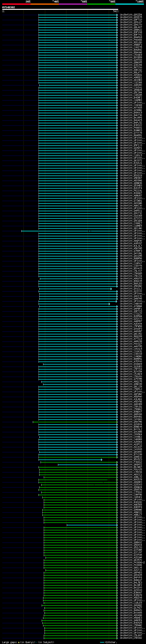Select the label UniRef100_Q22CX0
The width and height of the screenshot is (146, 644).
(131, 291)
